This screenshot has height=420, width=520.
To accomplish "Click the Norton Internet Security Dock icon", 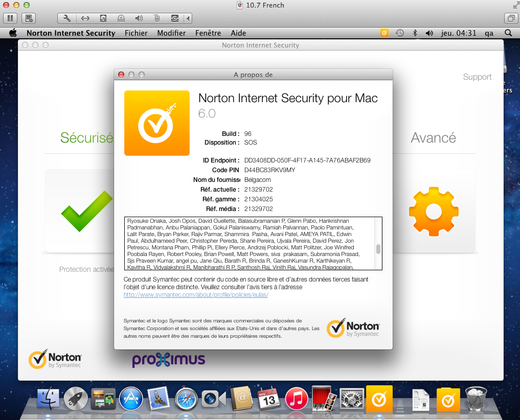I will 379,399.
